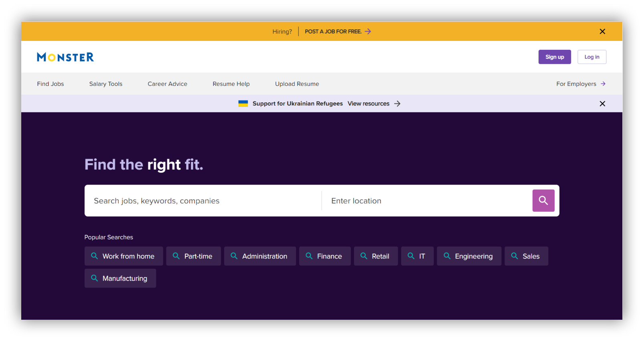The height and width of the screenshot is (341, 644).
Task: Click the Hiring? text in banner
Action: (x=282, y=31)
